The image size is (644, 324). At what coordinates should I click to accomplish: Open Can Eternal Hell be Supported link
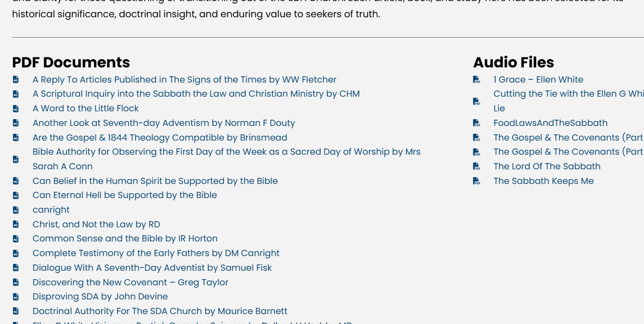click(125, 195)
